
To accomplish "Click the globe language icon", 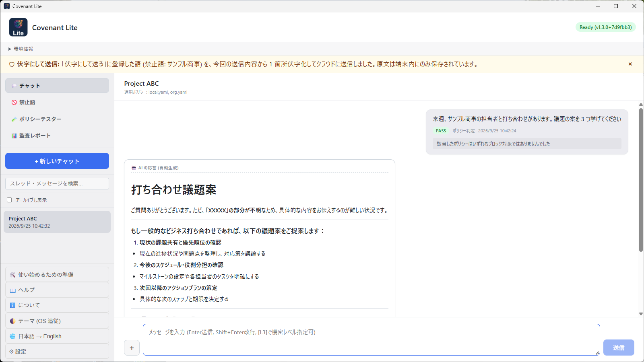I will pyautogui.click(x=12, y=336).
